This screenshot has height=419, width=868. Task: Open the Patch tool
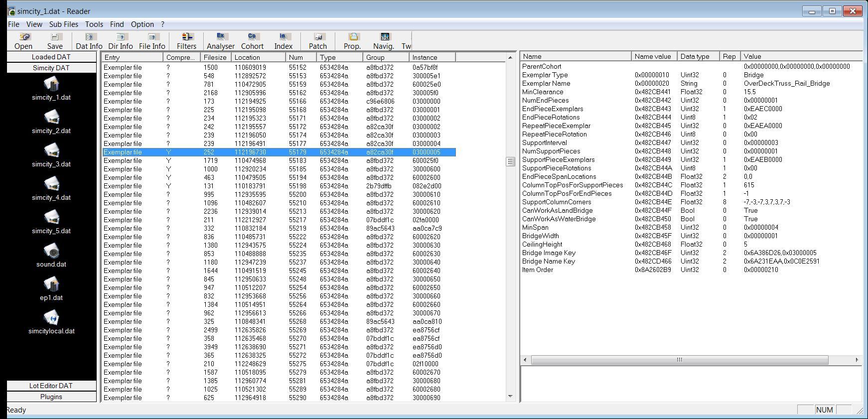pyautogui.click(x=318, y=41)
